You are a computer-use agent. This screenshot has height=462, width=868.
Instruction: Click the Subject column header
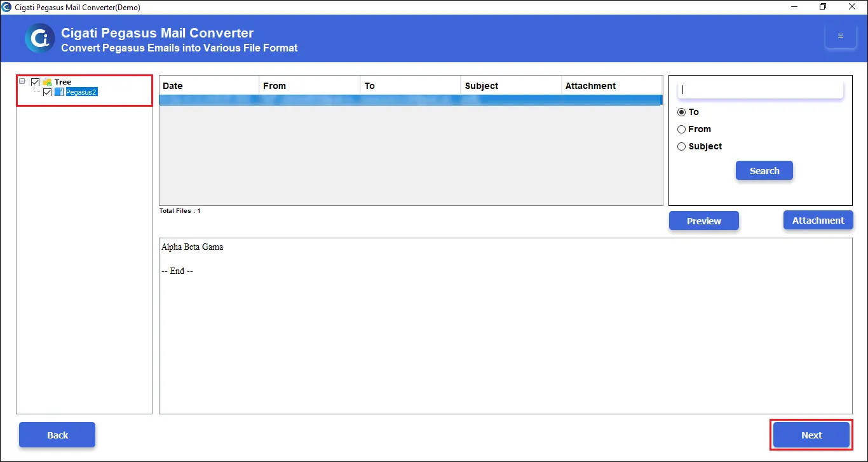[x=511, y=86]
